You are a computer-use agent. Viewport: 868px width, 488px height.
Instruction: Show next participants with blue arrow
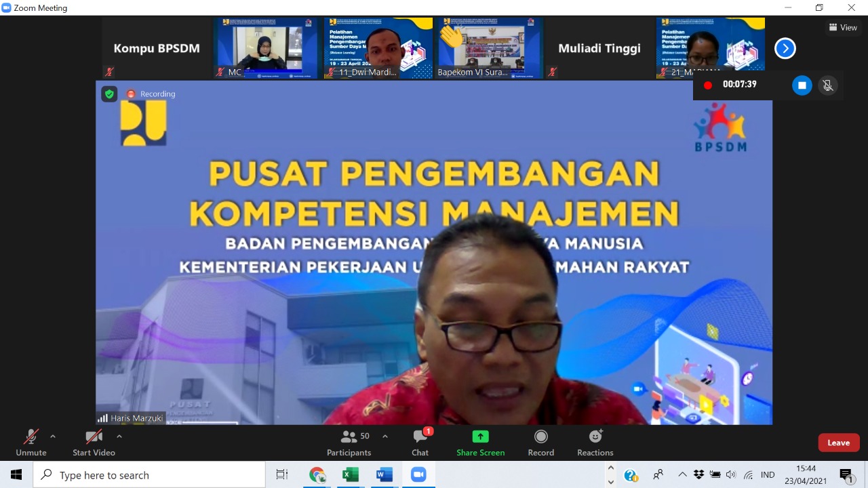tap(785, 48)
